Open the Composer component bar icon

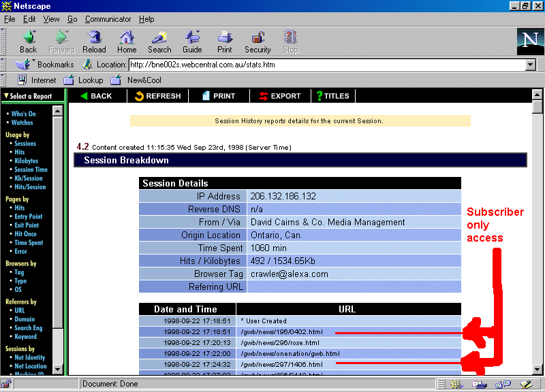click(526, 384)
